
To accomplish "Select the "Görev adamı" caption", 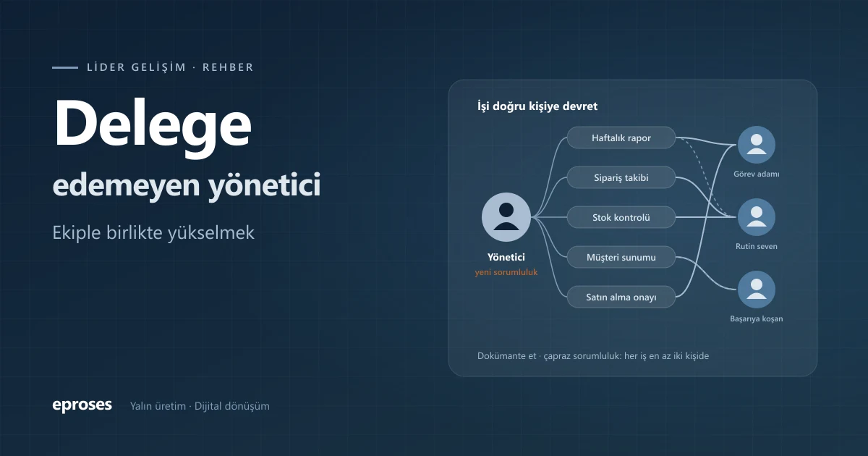I will pyautogui.click(x=757, y=174).
